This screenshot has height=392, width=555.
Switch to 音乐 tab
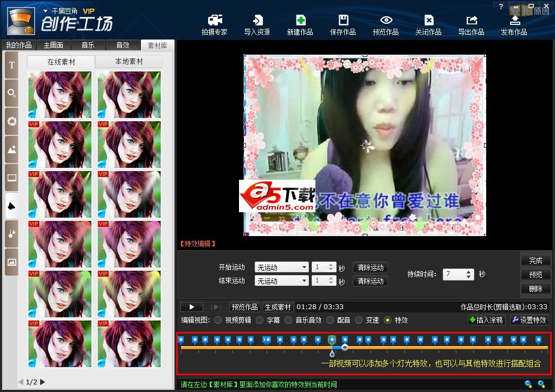click(88, 45)
